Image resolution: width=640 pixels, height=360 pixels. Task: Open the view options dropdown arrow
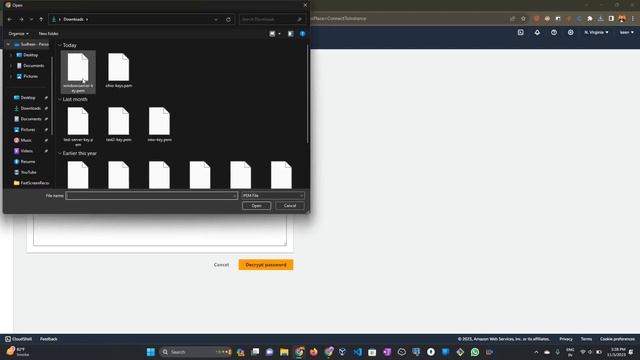(x=280, y=34)
